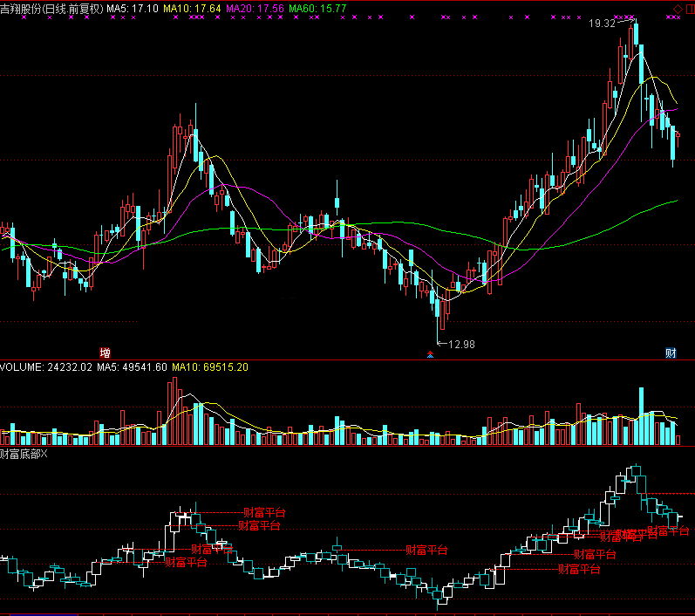Image resolution: width=695 pixels, height=616 pixels.
Task: Select the 吉翔股份(日线.前复权) chart title
Action: [51, 9]
